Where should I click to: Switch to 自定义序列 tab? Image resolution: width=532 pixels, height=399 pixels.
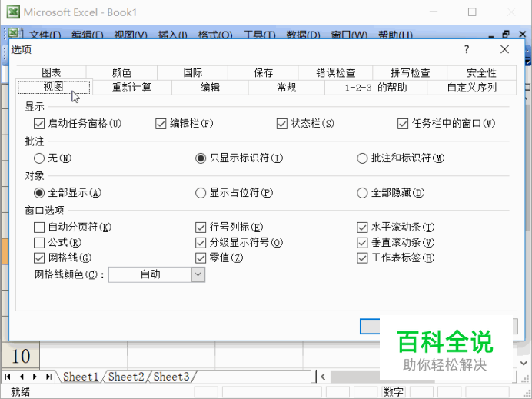coord(472,88)
